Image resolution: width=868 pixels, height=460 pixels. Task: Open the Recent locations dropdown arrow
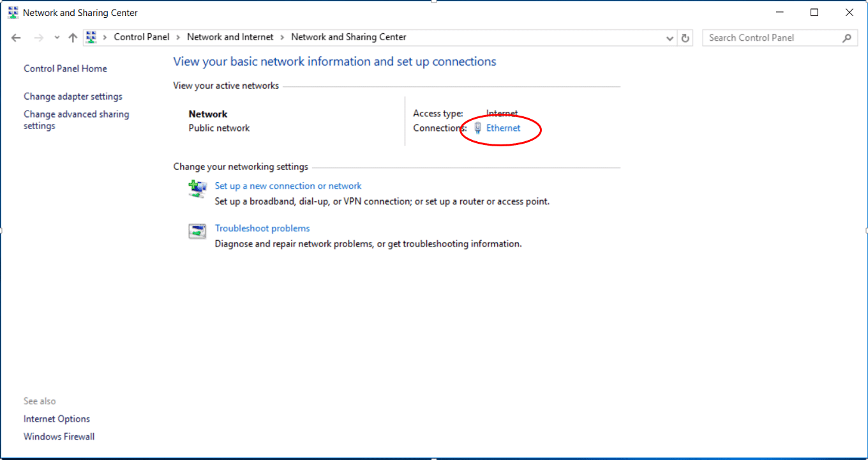[x=57, y=38]
